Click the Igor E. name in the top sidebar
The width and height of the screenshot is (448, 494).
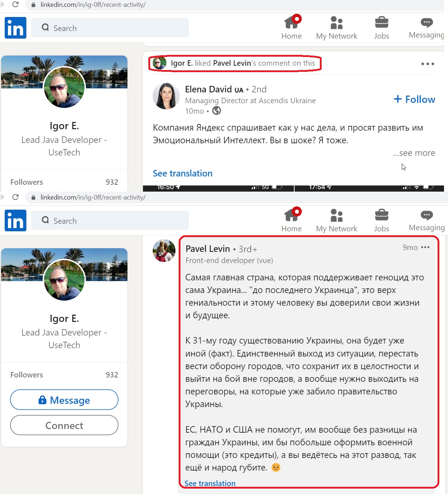(64, 126)
